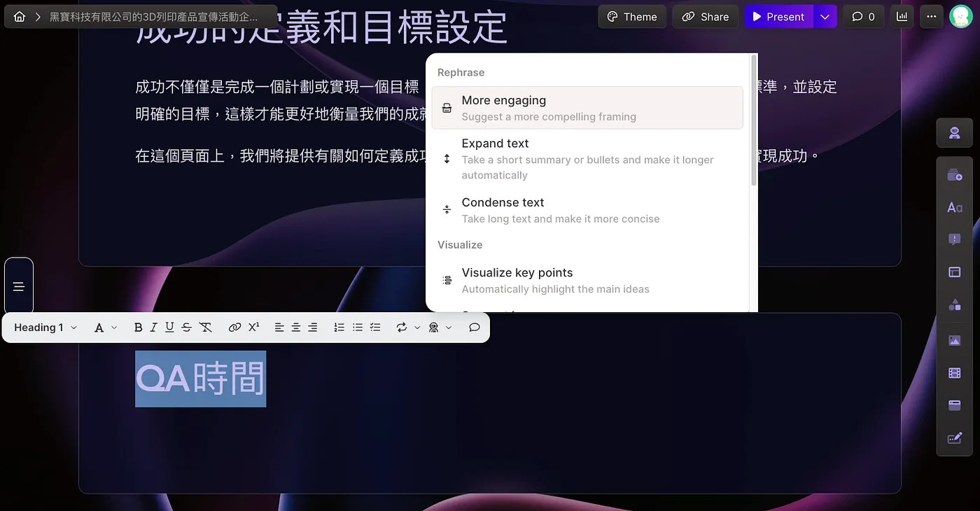Viewport: 980px width, 511px height.
Task: Expand the text color dropdown arrow
Action: pyautogui.click(x=114, y=328)
